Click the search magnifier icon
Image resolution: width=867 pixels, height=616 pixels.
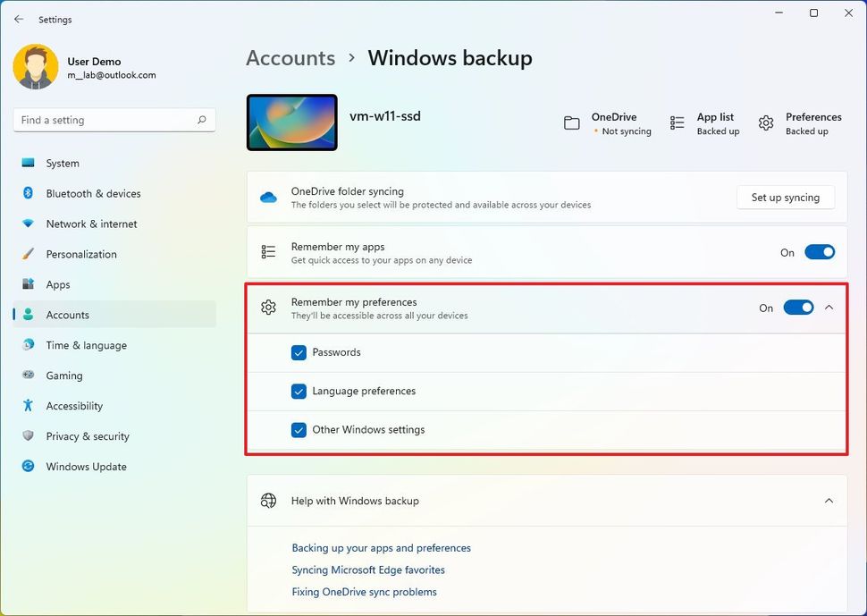[202, 120]
